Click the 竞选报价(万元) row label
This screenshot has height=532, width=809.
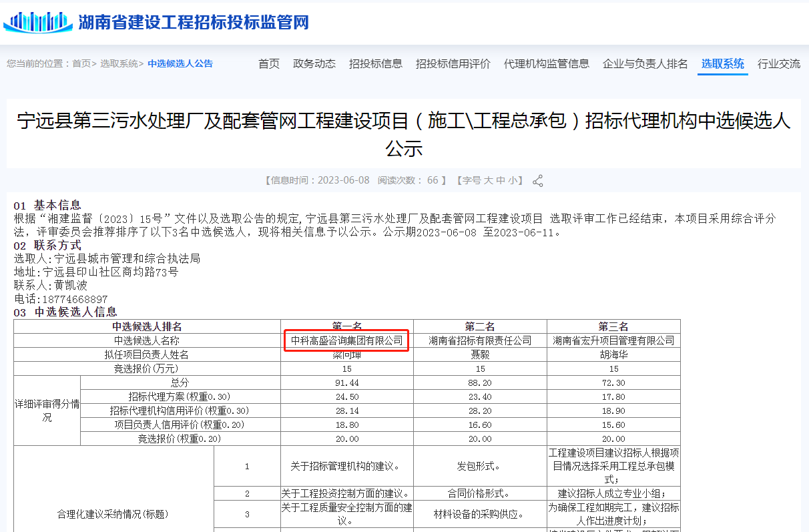pos(147,368)
